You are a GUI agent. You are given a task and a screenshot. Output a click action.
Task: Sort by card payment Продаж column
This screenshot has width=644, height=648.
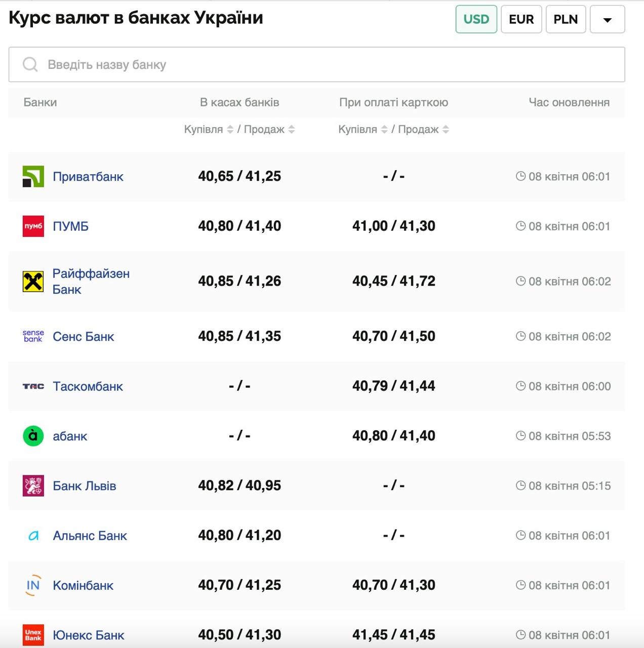click(x=446, y=130)
